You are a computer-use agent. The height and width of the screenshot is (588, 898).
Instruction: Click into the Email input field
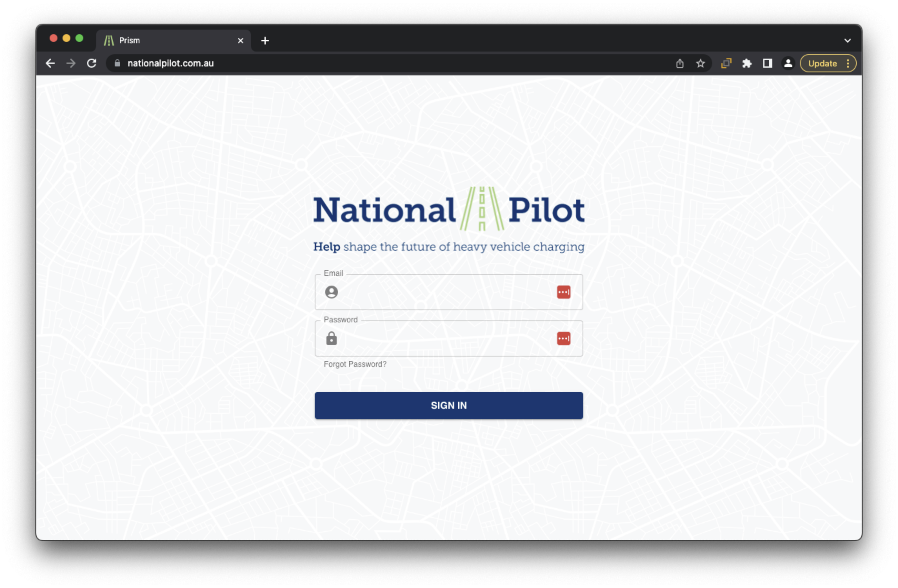coord(445,292)
